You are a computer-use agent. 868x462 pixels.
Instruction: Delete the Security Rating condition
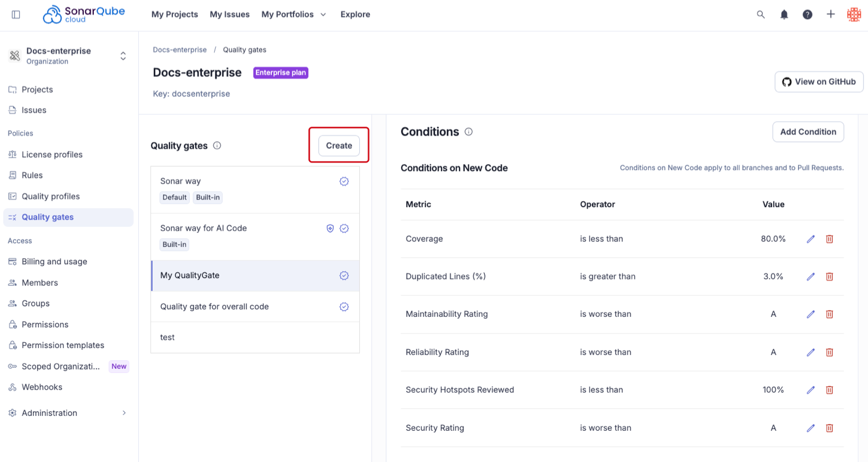(x=829, y=428)
